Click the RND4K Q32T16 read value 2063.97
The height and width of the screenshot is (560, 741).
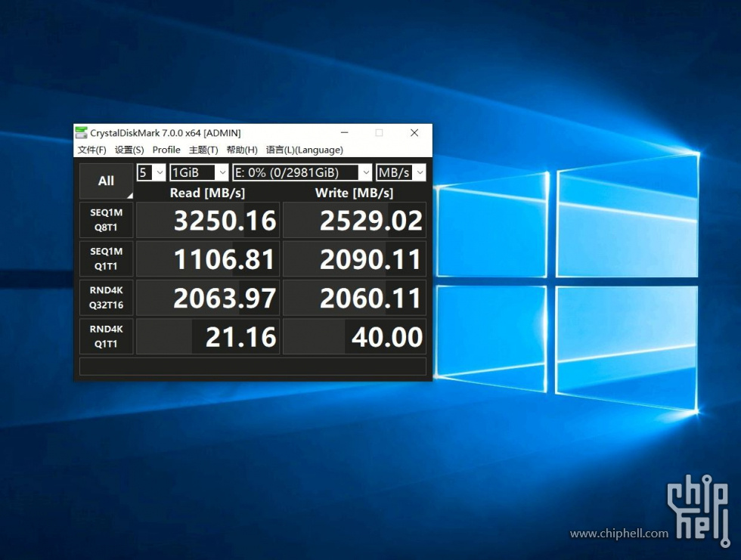pos(209,298)
